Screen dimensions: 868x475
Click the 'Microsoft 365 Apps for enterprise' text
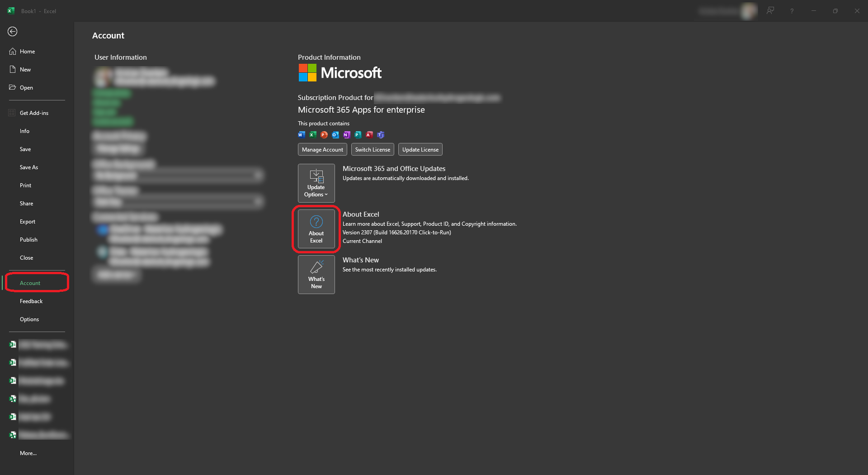(x=361, y=110)
